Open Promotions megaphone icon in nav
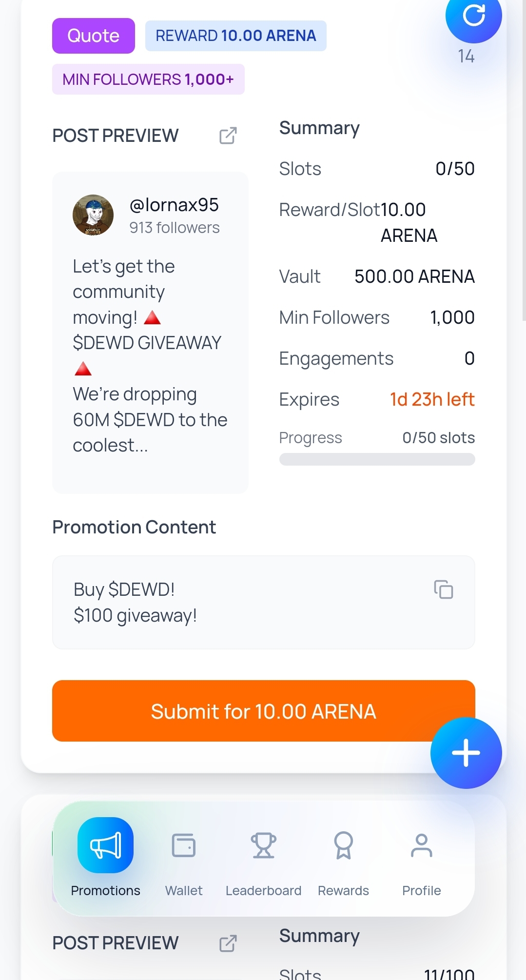Screen dimensions: 526x980 (105, 845)
